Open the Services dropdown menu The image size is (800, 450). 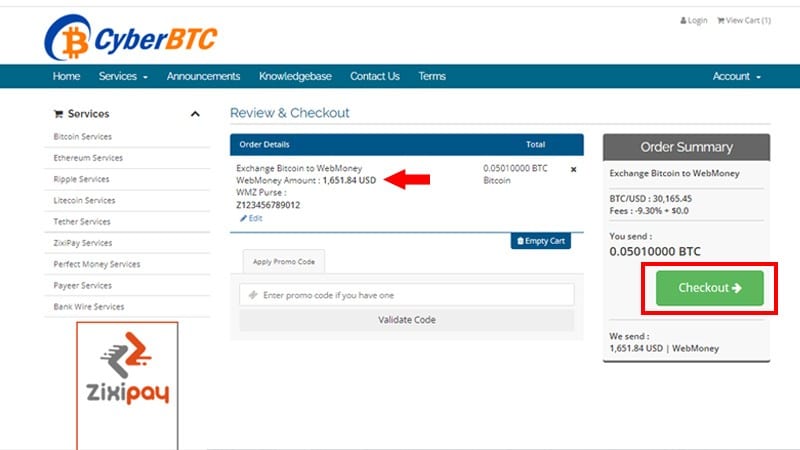[x=123, y=76]
